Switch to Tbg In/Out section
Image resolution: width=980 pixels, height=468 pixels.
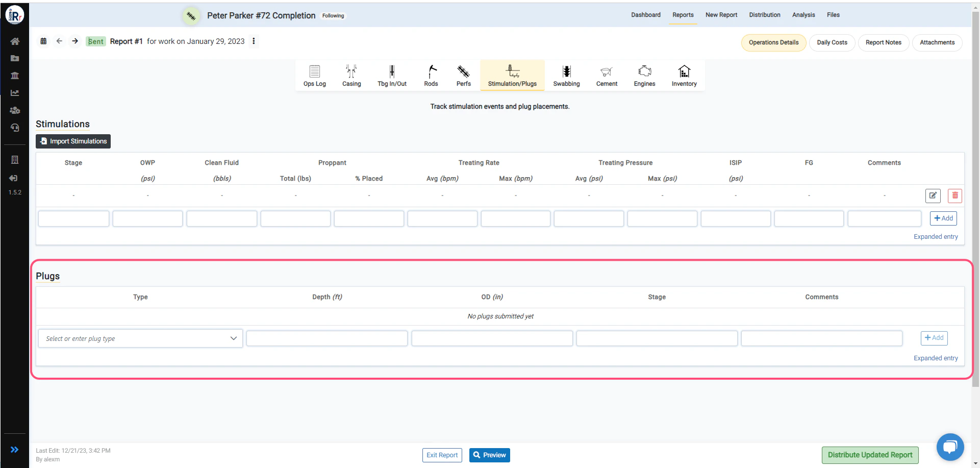point(392,76)
